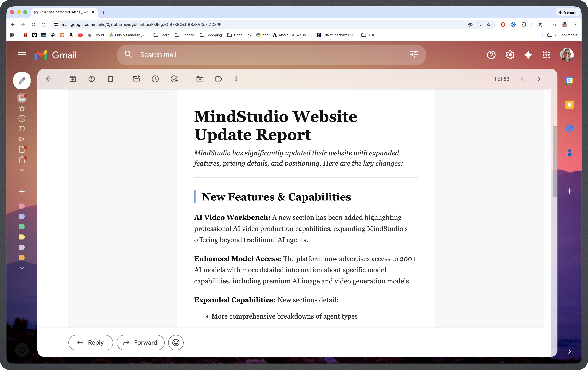This screenshot has width=588, height=370.
Task: Bookmark this page with the star icon
Action: pyautogui.click(x=488, y=24)
